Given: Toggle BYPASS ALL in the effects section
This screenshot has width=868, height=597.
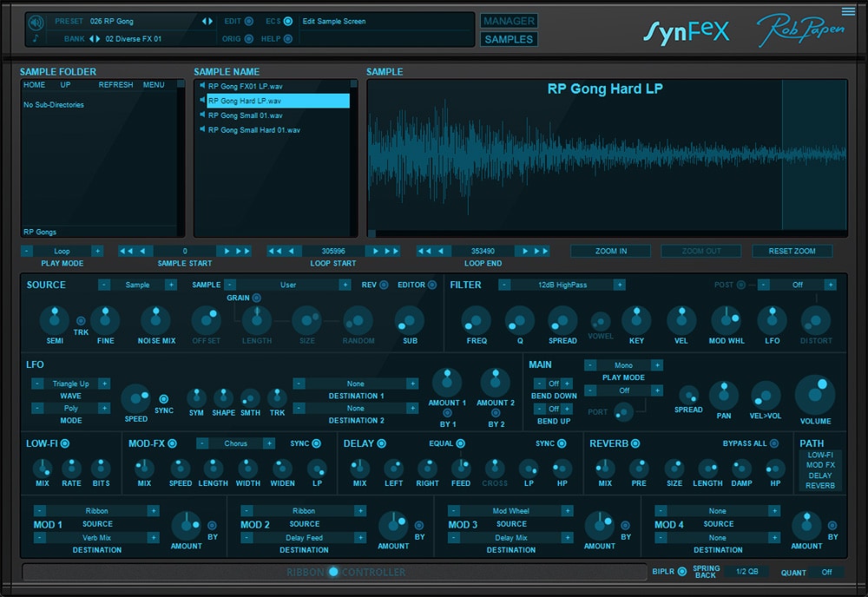Looking at the screenshot, I should tap(774, 443).
